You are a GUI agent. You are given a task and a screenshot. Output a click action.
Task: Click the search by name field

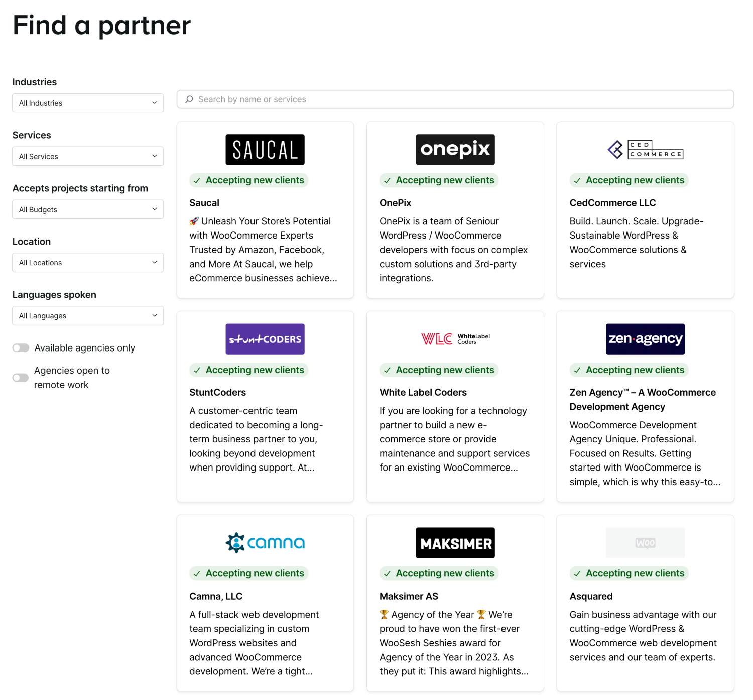pyautogui.click(x=455, y=99)
